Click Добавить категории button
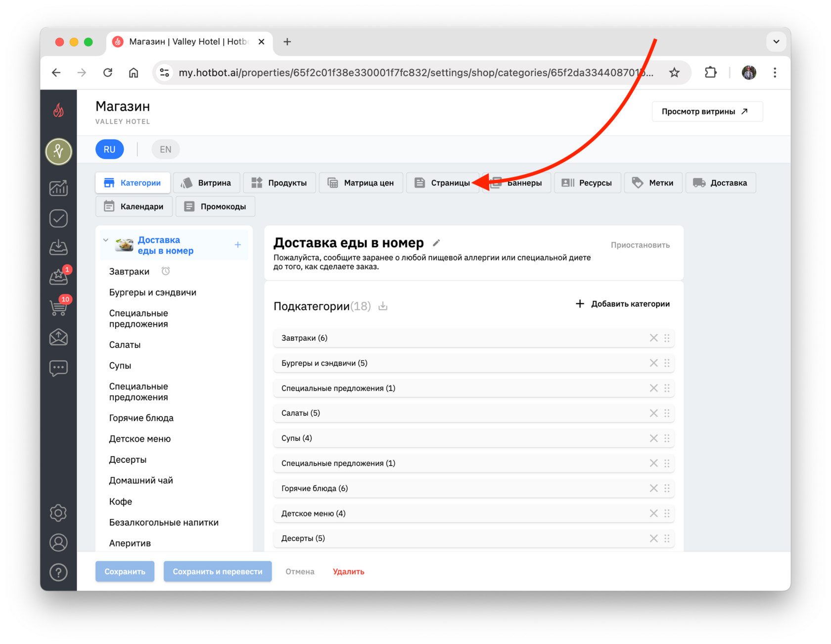Image resolution: width=831 pixels, height=644 pixels. coord(623,304)
